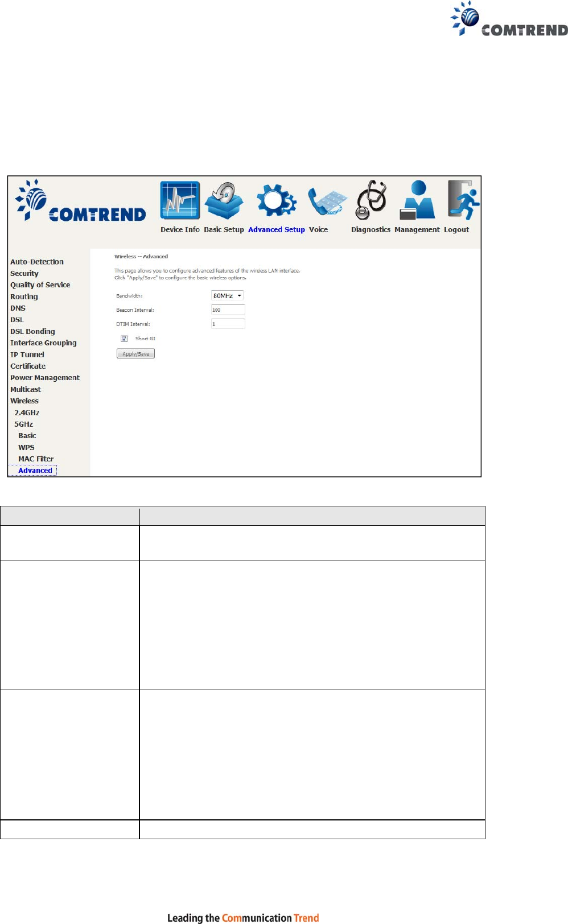
Task: Select Management menu label
Action: (x=417, y=230)
